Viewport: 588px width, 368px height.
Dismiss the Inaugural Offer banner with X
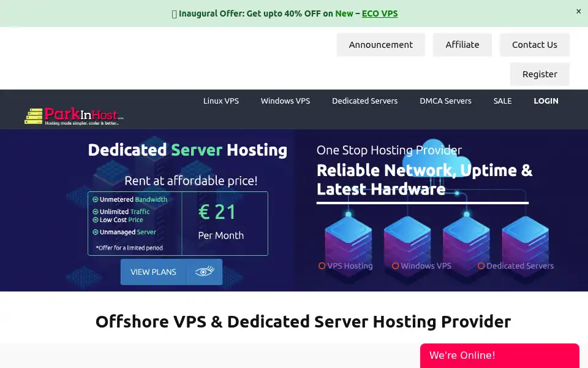point(578,12)
